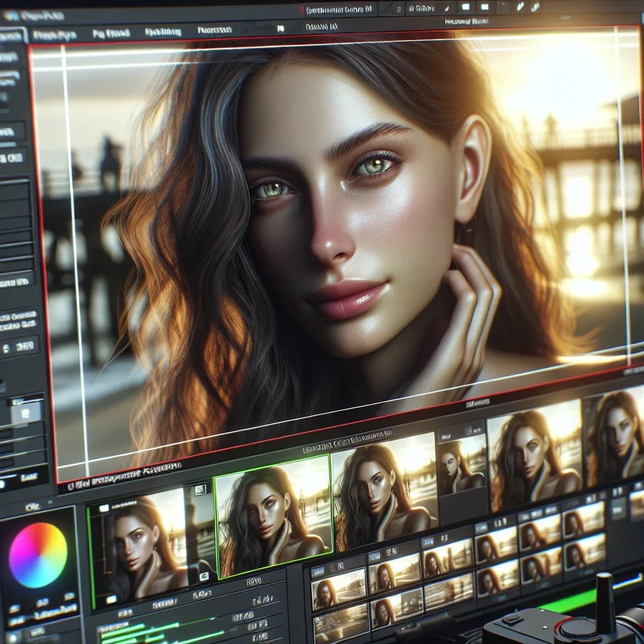Open the clip thumbnail left of the green-outlined one
The width and height of the screenshot is (644, 644).
click(x=151, y=547)
